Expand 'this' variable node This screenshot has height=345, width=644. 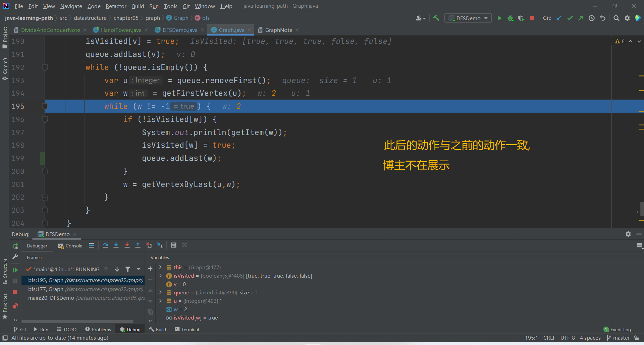point(160,267)
